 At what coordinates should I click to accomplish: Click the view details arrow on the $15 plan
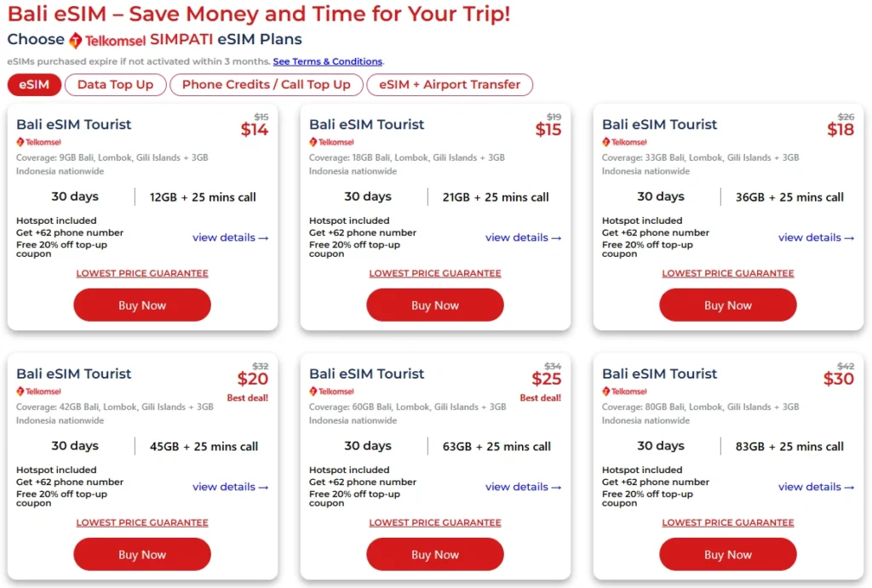(523, 238)
